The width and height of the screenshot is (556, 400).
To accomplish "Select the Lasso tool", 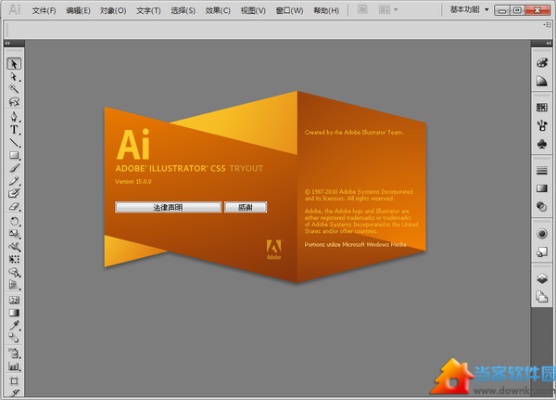I will (14, 102).
